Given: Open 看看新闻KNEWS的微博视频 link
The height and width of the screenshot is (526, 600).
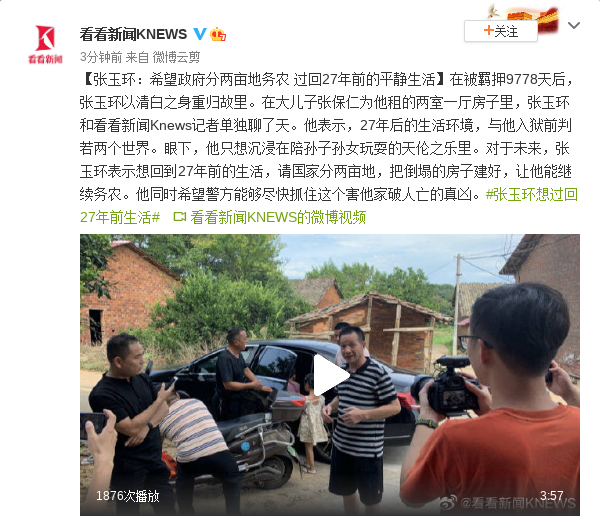Looking at the screenshot, I should click(278, 217).
